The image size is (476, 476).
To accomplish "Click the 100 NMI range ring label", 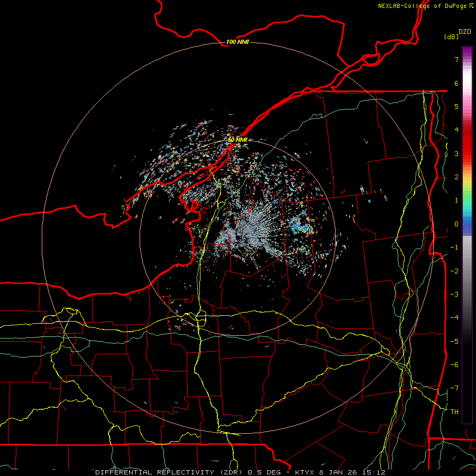I will (237, 42).
